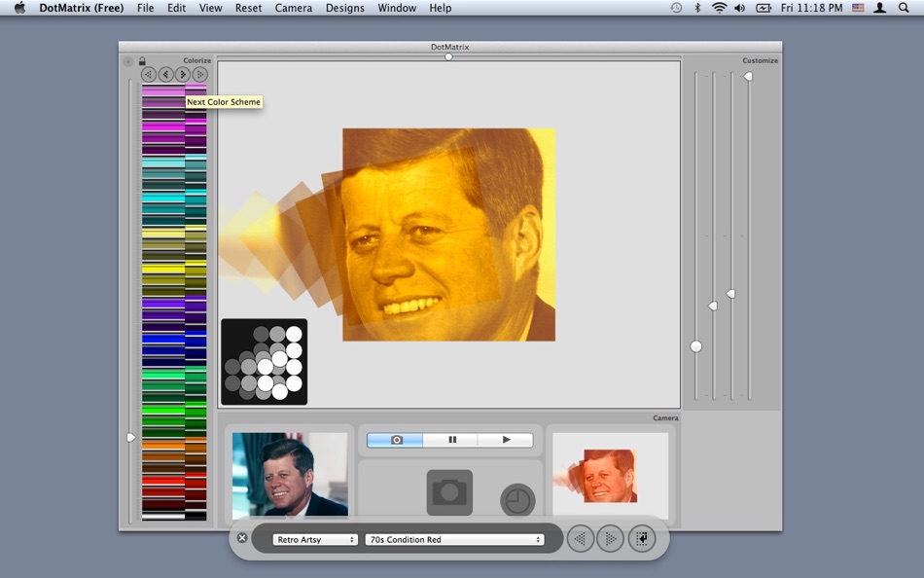Open the Edit menu
The height and width of the screenshot is (578, 924).
point(176,8)
